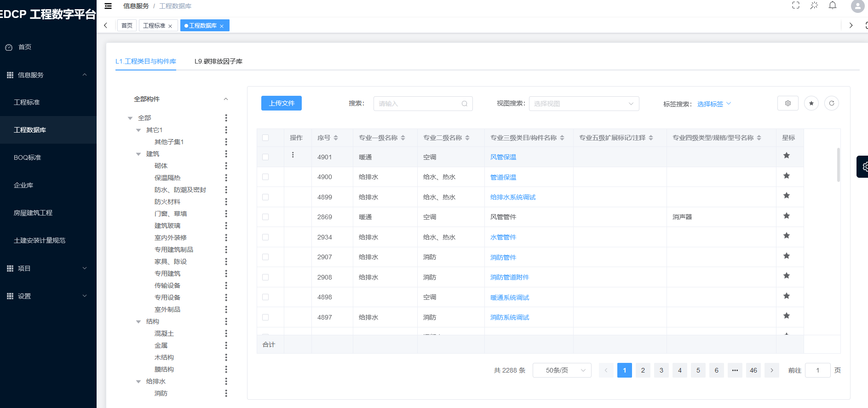Go to page 2
The height and width of the screenshot is (408, 868).
coord(643,370)
